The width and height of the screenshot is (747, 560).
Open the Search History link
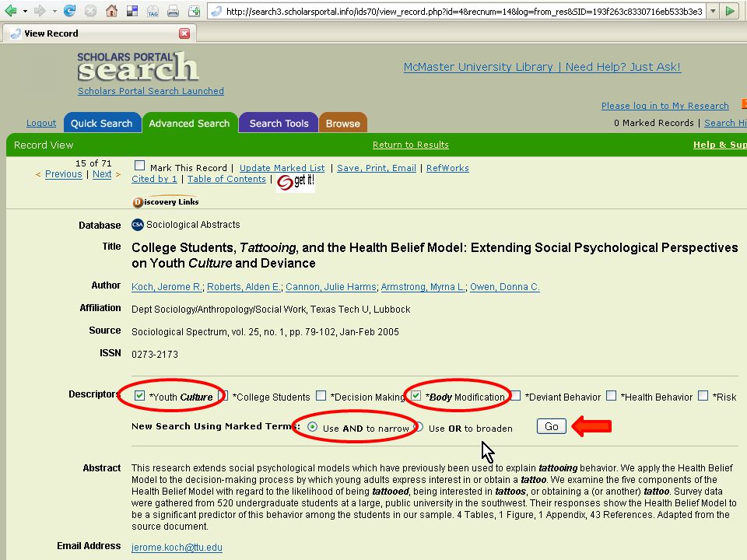click(x=725, y=123)
